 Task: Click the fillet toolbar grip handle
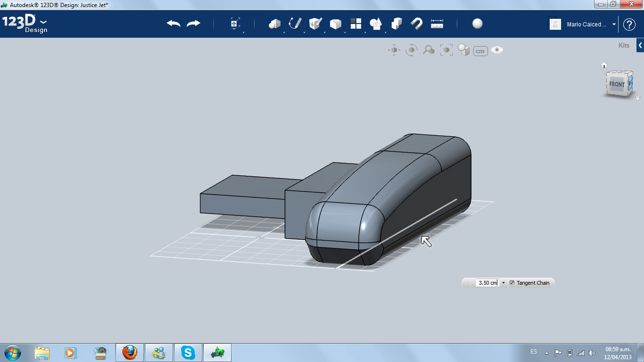click(x=468, y=283)
